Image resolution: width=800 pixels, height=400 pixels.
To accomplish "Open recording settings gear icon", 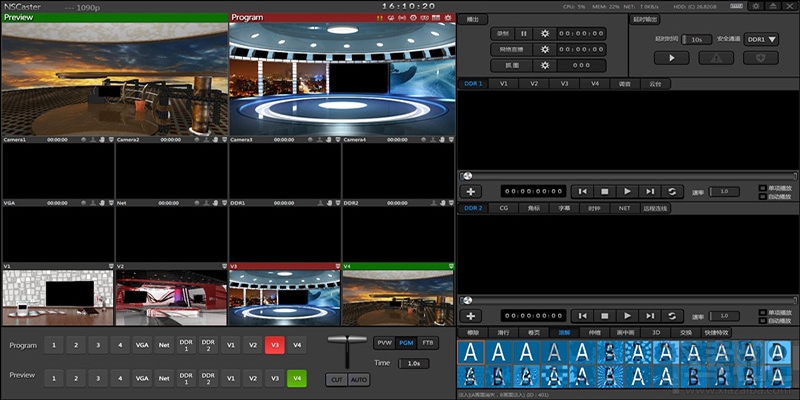I will click(x=545, y=33).
